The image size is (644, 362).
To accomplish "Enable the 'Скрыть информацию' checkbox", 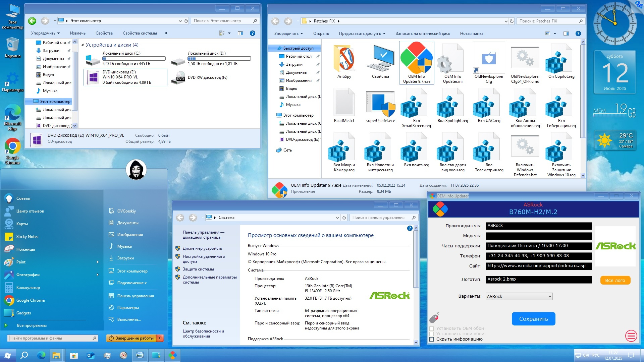I will coord(432,339).
